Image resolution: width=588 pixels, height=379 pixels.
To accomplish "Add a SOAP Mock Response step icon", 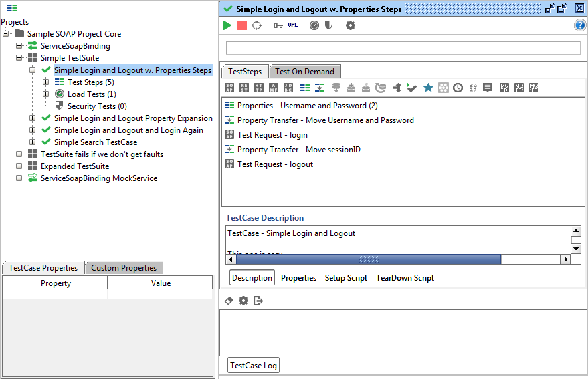I will [x=473, y=88].
